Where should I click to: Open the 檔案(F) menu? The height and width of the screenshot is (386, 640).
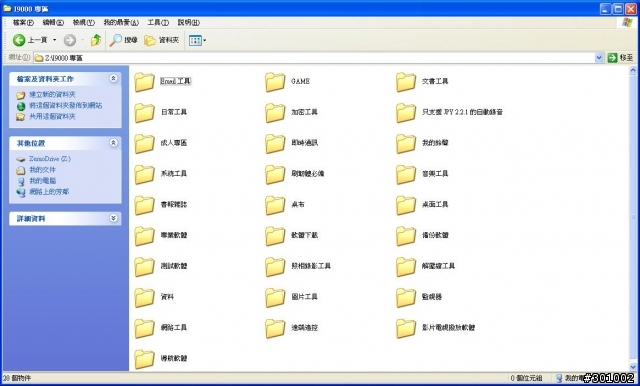pos(23,22)
